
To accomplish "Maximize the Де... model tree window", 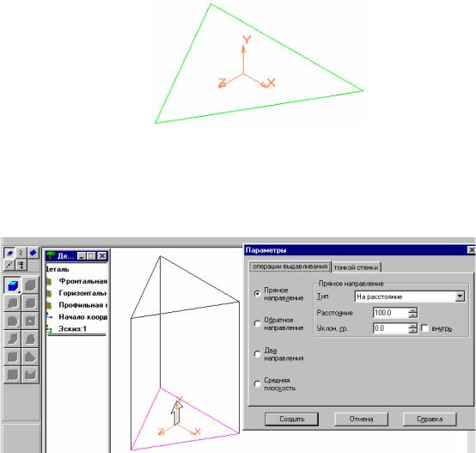I will pyautogui.click(x=91, y=256).
